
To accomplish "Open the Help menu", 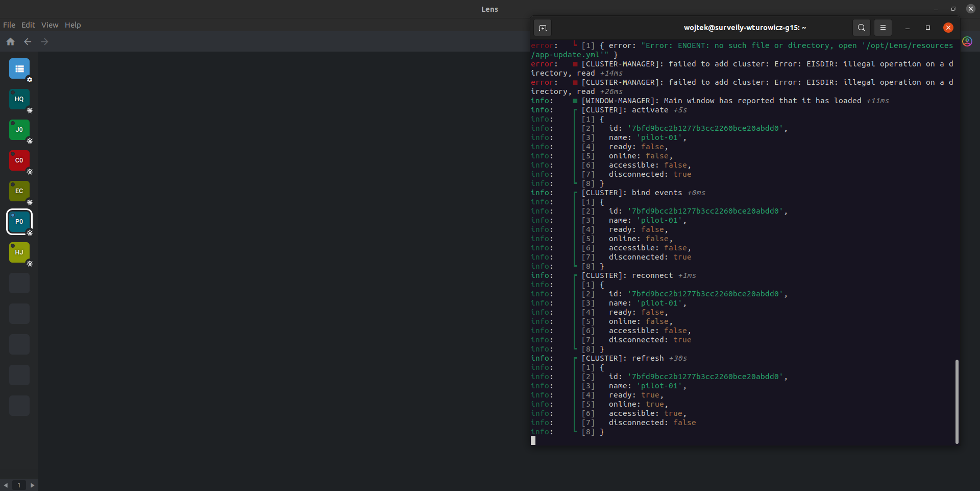I will [x=73, y=25].
